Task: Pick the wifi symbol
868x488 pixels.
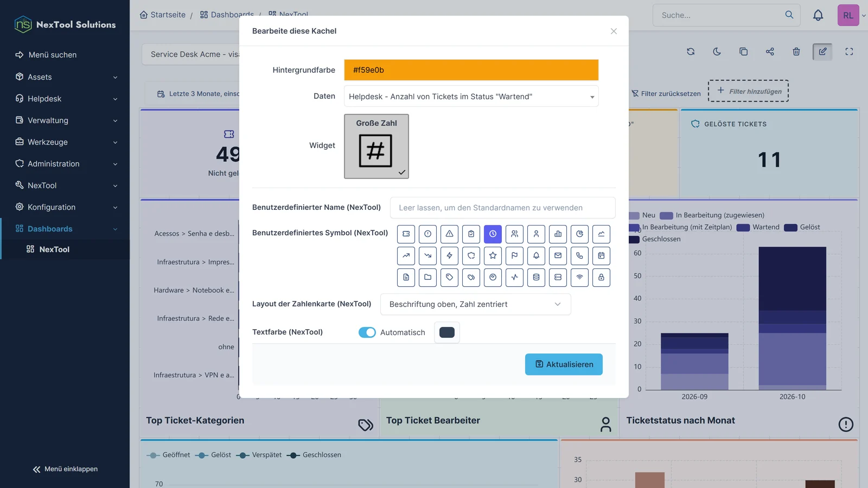Action: 579,277
